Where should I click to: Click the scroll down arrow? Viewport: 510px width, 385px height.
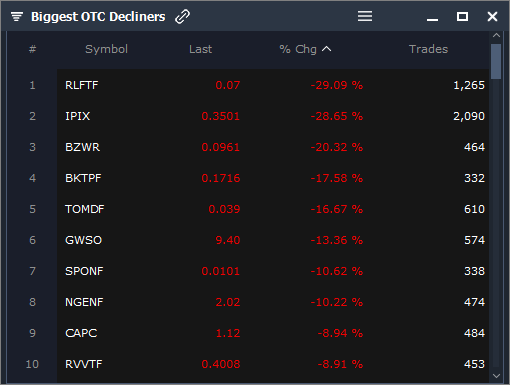pos(496,376)
